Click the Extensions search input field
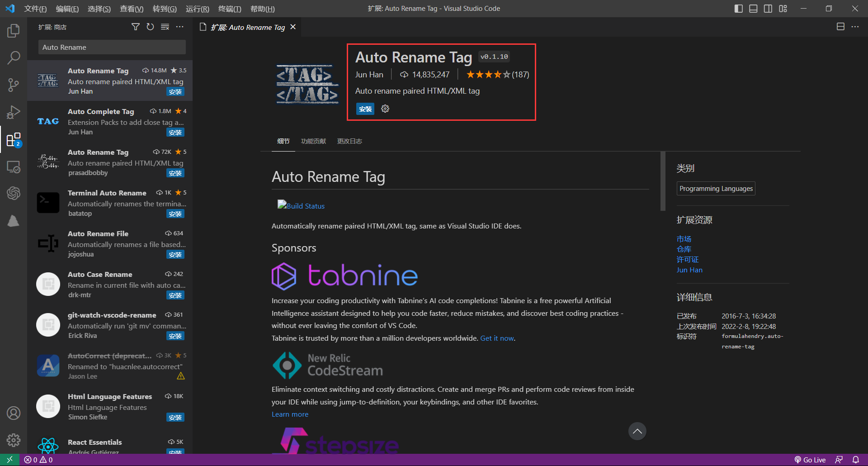The image size is (868, 466). (112, 47)
